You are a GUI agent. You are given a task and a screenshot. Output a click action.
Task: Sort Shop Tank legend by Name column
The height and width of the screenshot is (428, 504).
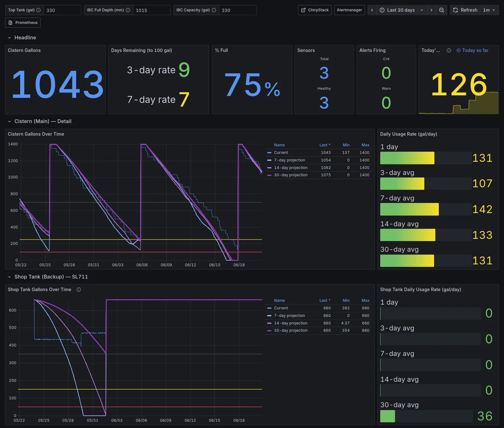tap(279, 301)
